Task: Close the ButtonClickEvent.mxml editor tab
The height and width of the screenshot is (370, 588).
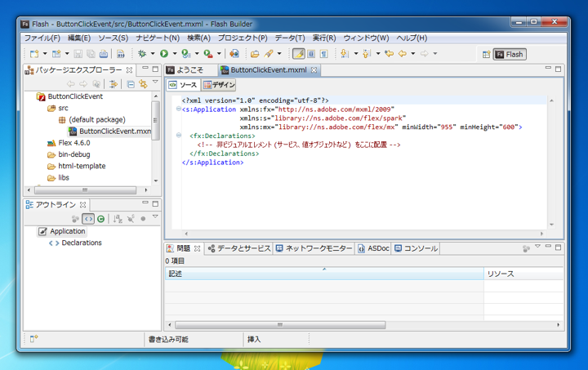Action: 314,70
